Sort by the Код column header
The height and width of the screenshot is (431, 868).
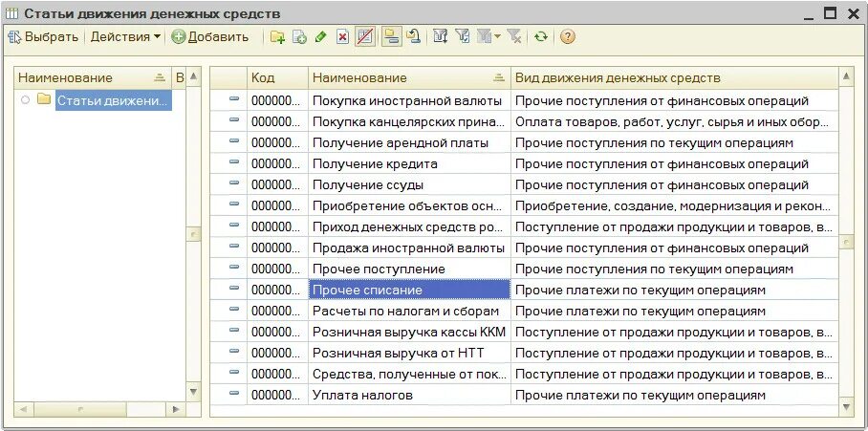point(277,78)
